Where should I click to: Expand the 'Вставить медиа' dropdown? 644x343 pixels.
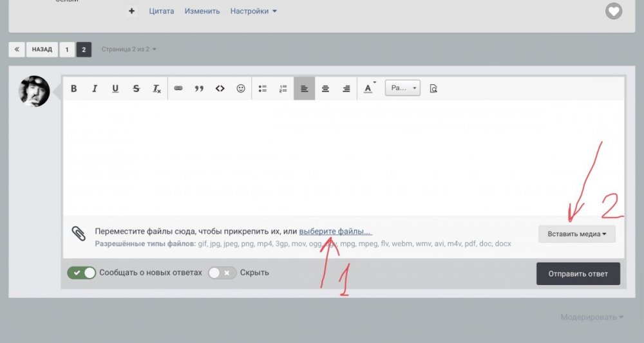pos(577,234)
